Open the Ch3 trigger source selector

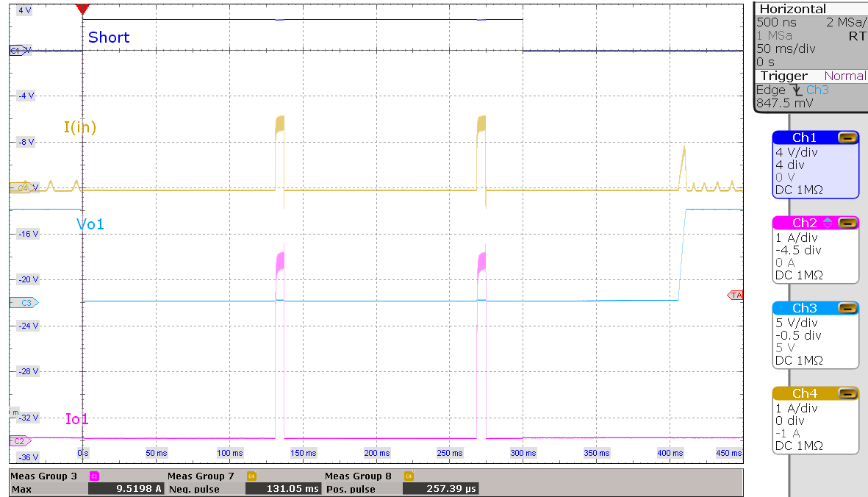click(818, 89)
